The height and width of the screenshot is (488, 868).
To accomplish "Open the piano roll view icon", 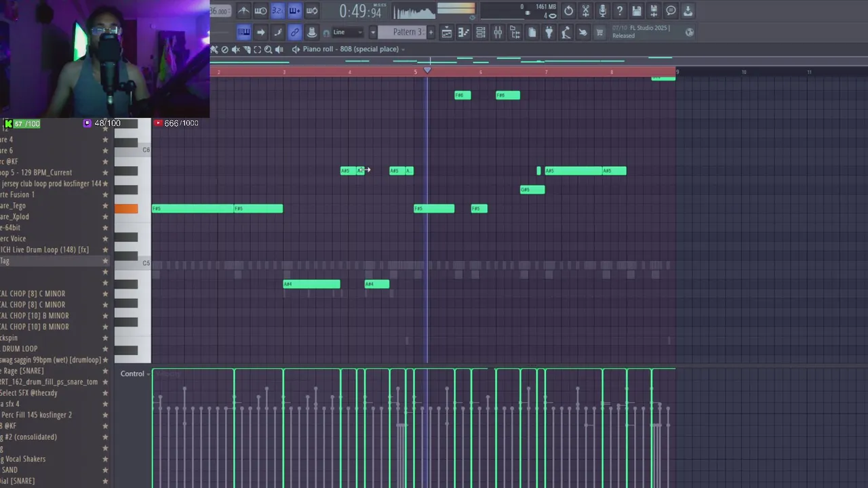I will (x=464, y=32).
